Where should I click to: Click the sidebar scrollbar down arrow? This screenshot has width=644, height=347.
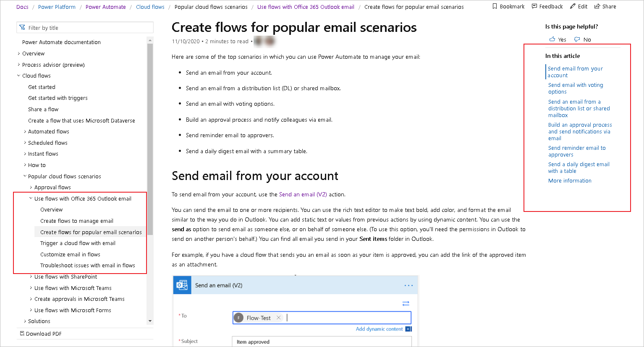[x=150, y=321]
